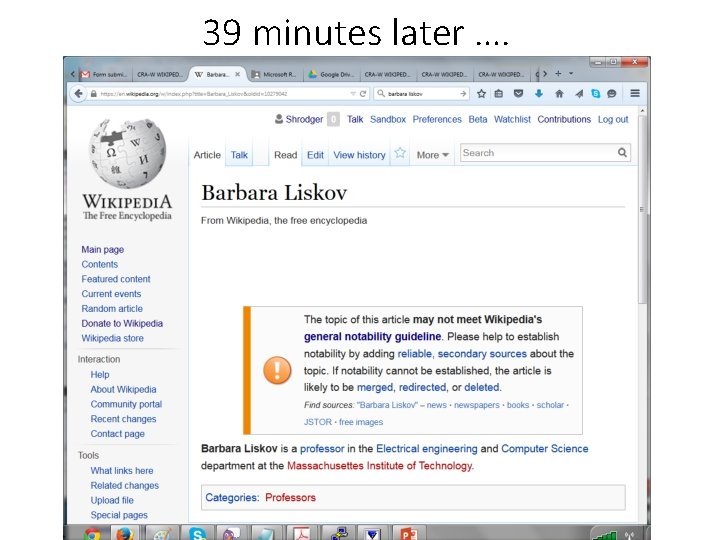Screen dimensions: 720x540
Task: Click the Wikipedia globe logo
Action: point(127,153)
